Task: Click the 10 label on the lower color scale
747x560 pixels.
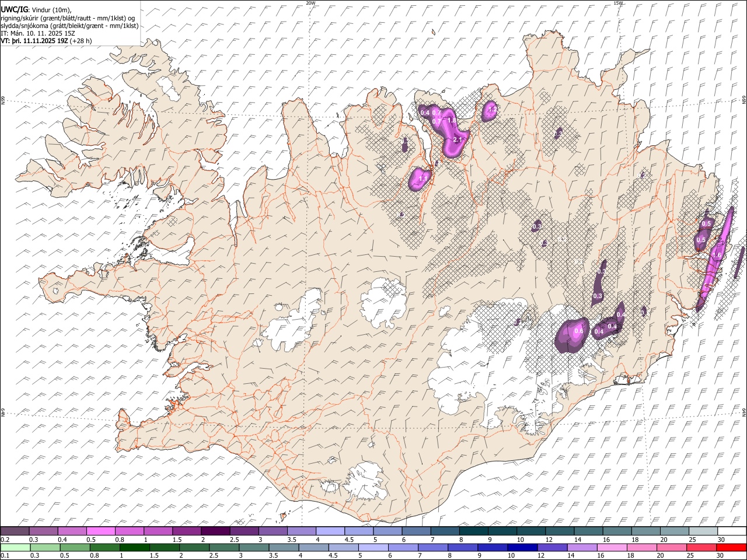Action: (511, 556)
